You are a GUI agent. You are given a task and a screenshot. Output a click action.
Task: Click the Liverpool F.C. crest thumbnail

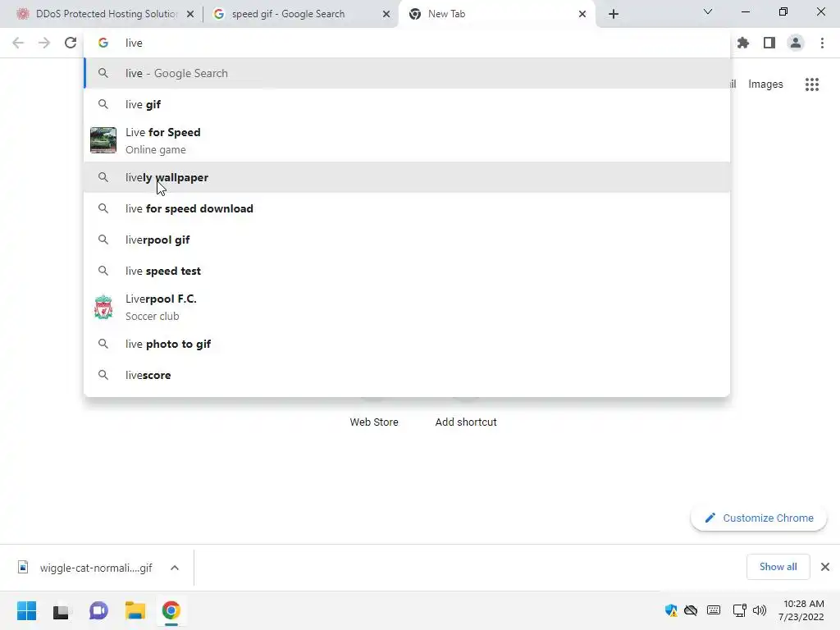103,307
